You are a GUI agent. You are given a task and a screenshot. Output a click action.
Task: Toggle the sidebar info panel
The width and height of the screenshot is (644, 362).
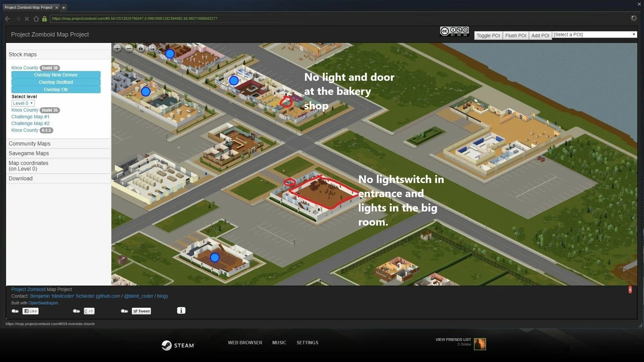[181, 310]
